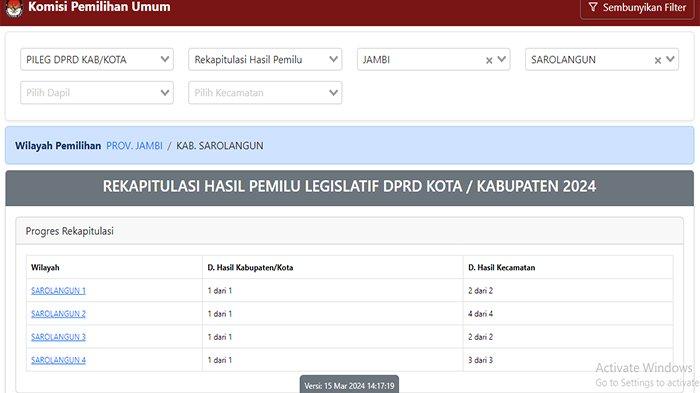
Task: Open the Pilih Kecamatan dropdown
Action: point(265,92)
